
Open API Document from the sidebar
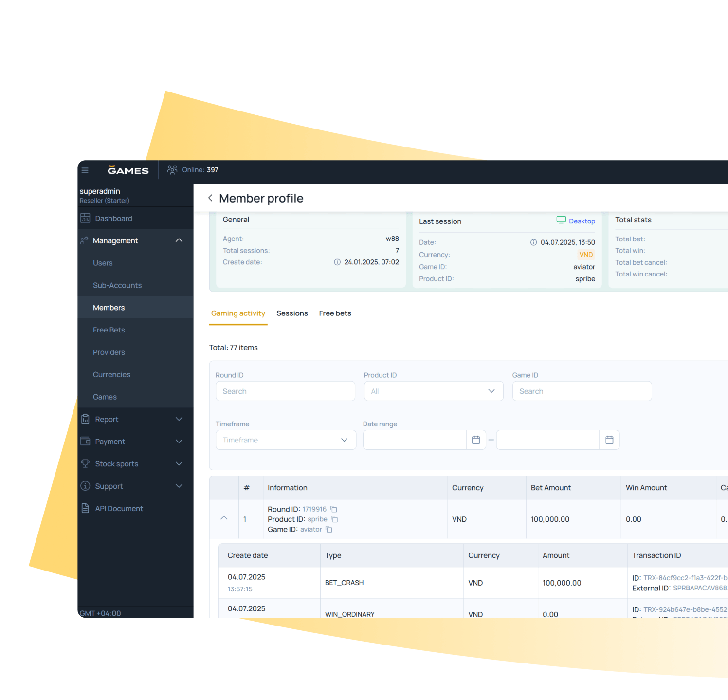click(x=119, y=508)
